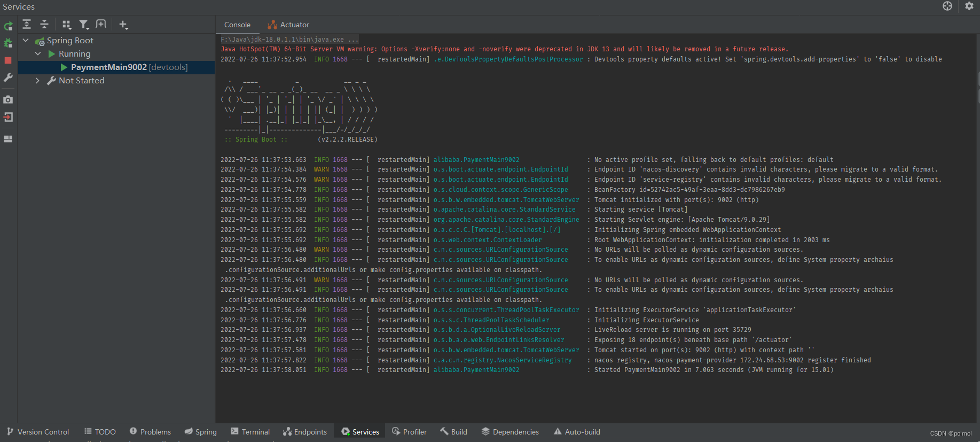
Task: Click org.apache.catalina.core.StandardEngine logger text
Action: click(506, 220)
